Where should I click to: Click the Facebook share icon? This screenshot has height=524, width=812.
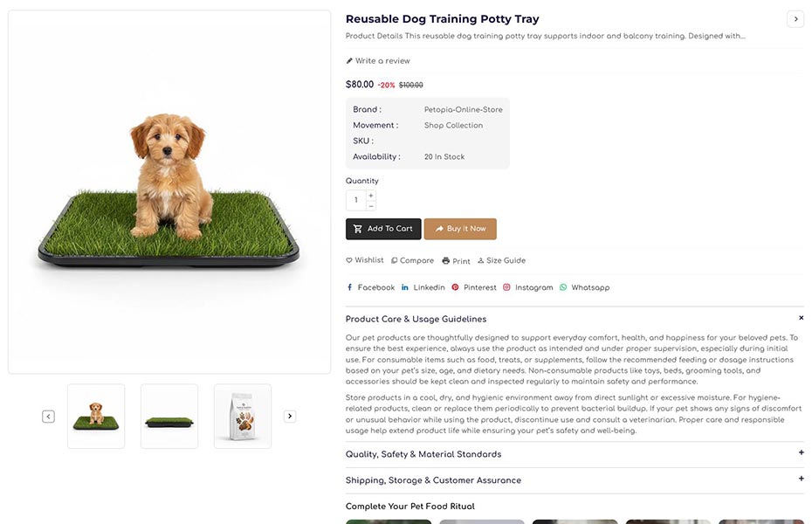click(x=350, y=287)
